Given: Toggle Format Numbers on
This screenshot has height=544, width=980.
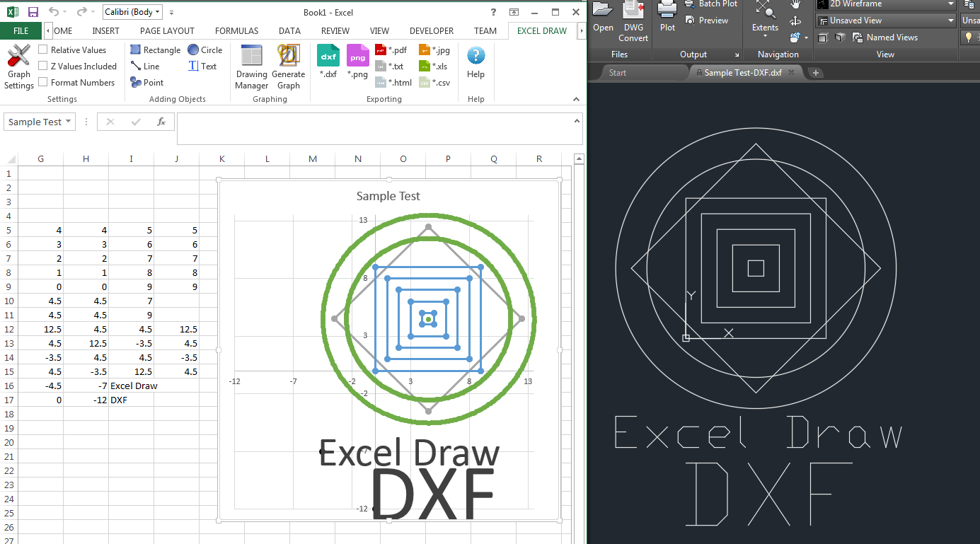Looking at the screenshot, I should pos(43,82).
